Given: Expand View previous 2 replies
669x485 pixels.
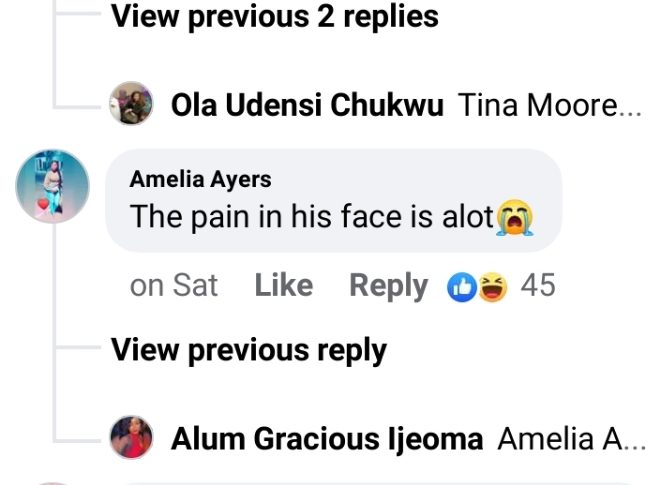Looking at the screenshot, I should [x=274, y=17].
